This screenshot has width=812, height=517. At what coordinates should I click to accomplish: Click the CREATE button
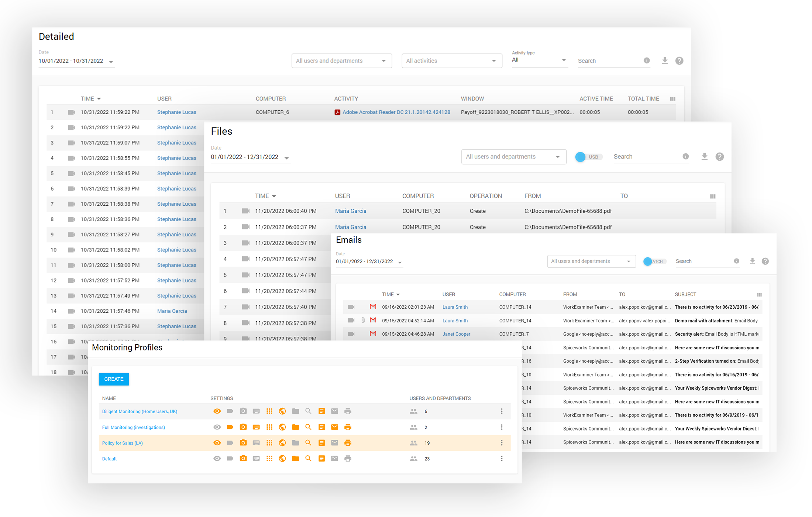(114, 379)
